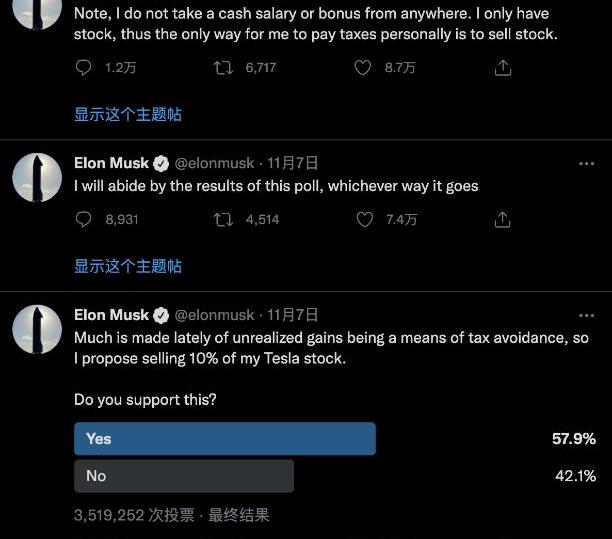Select the No poll option bar
This screenshot has height=539, width=612.
pos(184,476)
